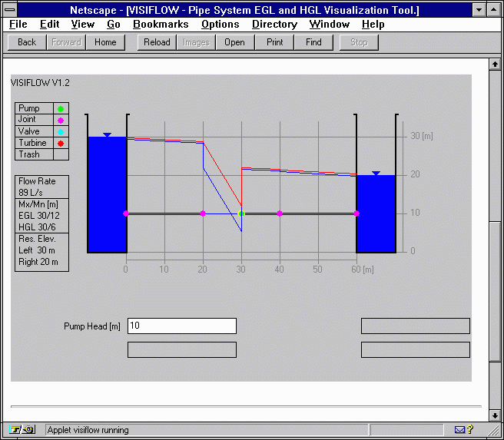Image resolution: width=504 pixels, height=440 pixels.
Task: Select the cyan Valve legend dot
Action: tap(61, 132)
